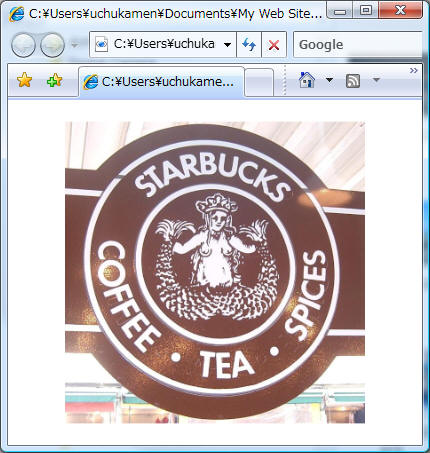Image resolution: width=430 pixels, height=453 pixels.
Task: Click the Starbucks logo image
Action: point(215,272)
